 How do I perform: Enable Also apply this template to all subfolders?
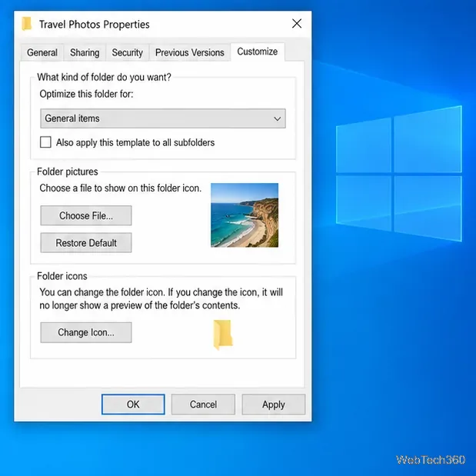pos(45,141)
